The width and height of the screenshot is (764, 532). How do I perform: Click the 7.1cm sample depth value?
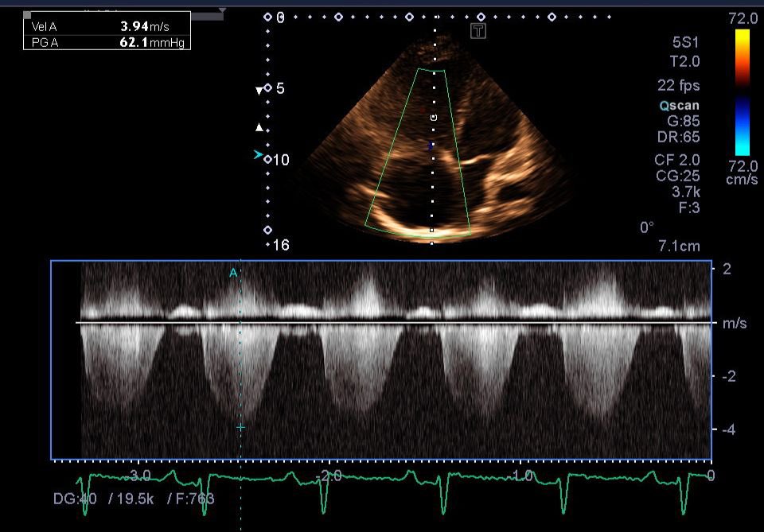(x=679, y=246)
